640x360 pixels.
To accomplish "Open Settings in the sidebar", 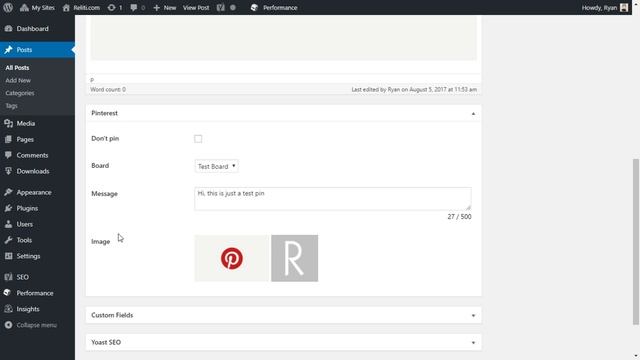I will click(x=37, y=256).
